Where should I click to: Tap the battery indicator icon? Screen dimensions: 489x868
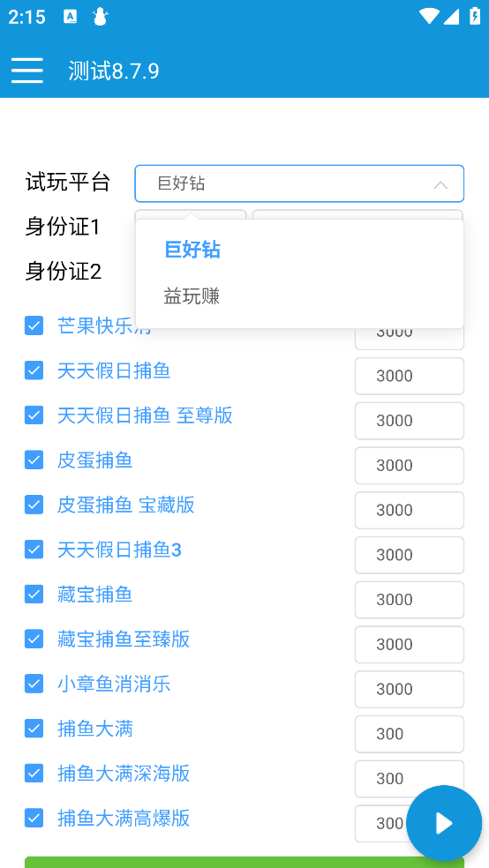pos(475,16)
